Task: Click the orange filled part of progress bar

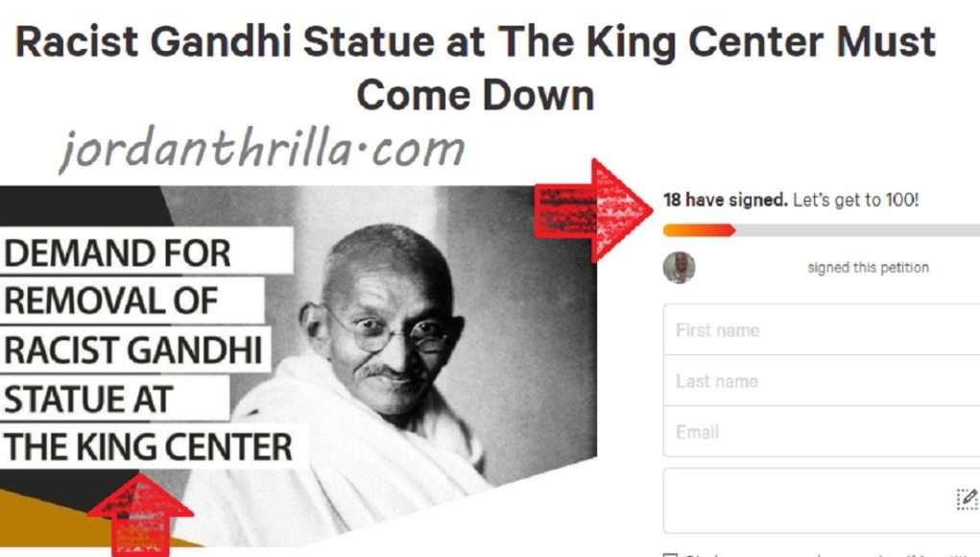Action: [x=699, y=230]
